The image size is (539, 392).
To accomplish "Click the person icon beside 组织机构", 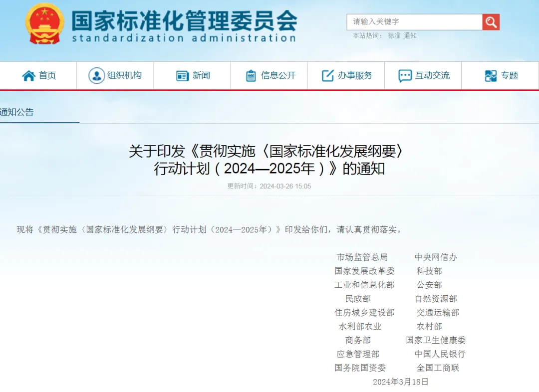I will coord(97,76).
